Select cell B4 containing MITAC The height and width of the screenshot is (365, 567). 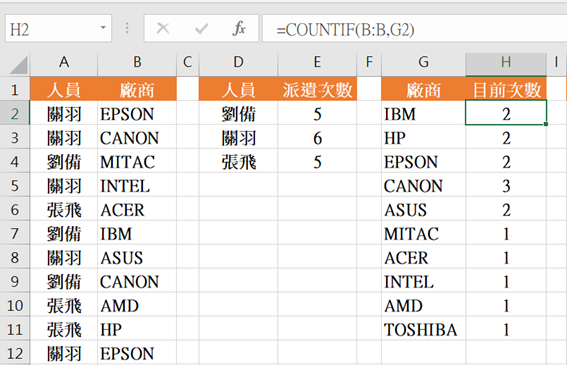[137, 162]
